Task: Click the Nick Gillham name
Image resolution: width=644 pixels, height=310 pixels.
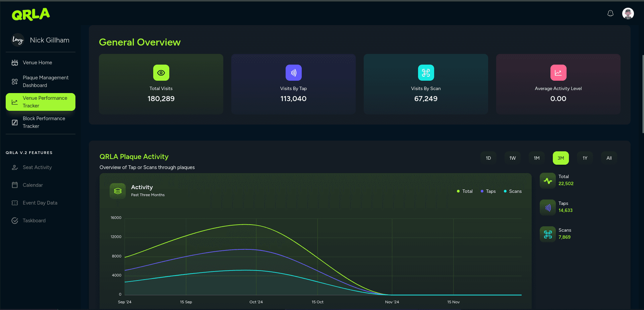Action: (50, 40)
